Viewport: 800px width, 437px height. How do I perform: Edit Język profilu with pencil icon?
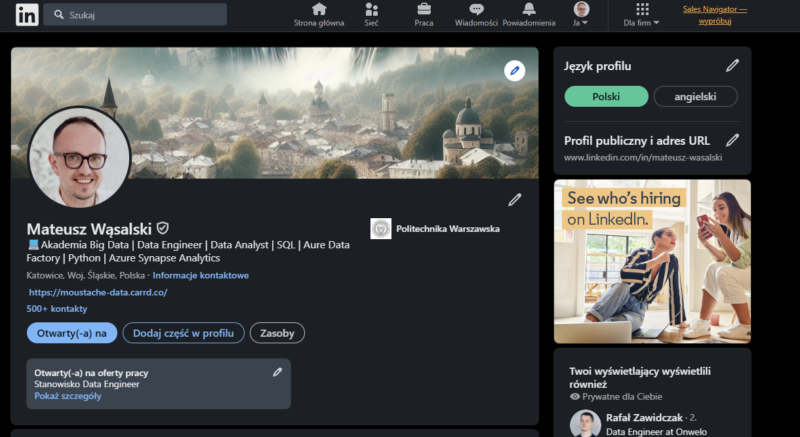tap(732, 66)
